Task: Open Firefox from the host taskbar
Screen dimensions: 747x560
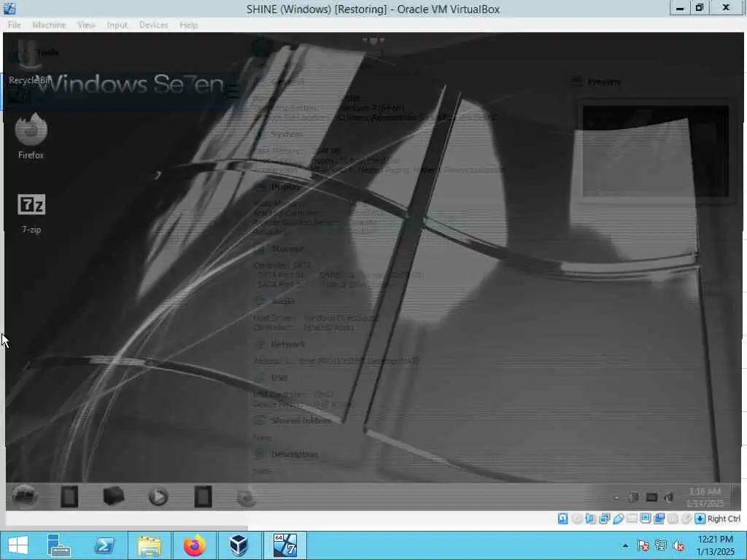Action: 194,545
